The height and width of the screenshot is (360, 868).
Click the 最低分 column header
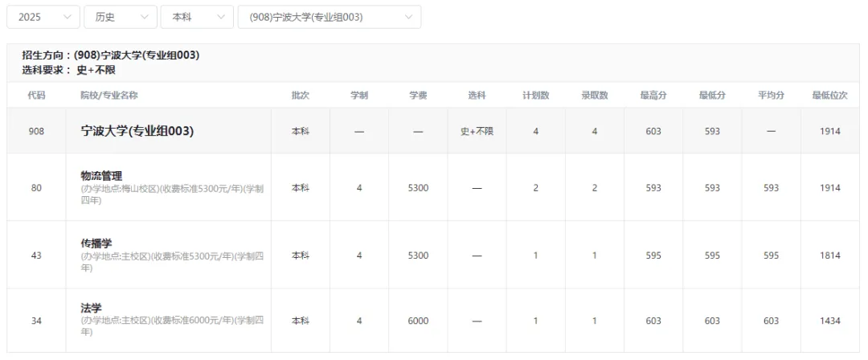click(712, 96)
